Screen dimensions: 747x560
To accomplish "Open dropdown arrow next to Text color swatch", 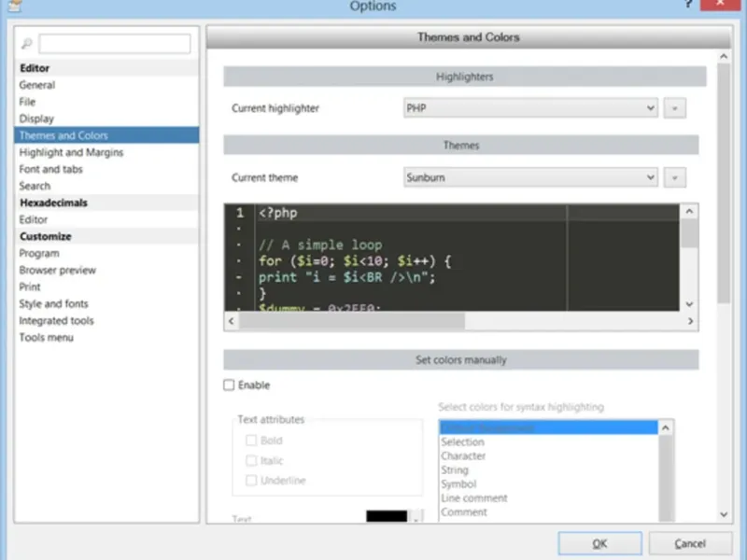I will pos(416,517).
